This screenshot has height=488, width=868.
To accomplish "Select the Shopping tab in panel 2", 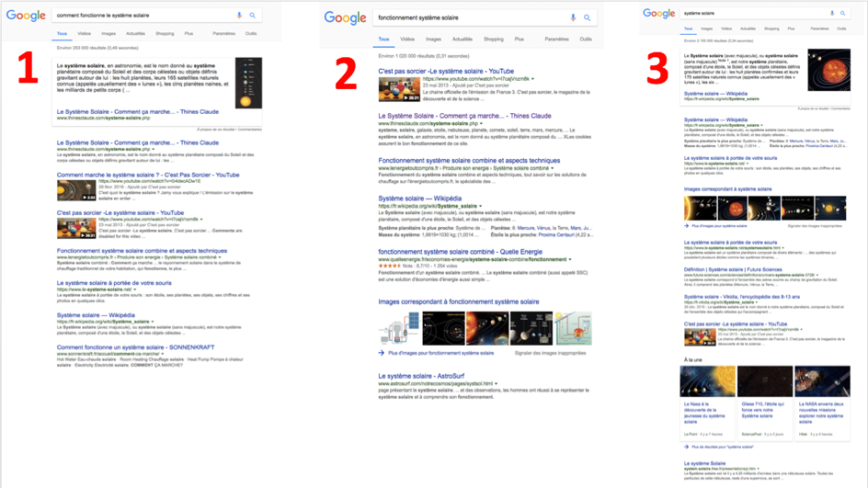I will (494, 40).
